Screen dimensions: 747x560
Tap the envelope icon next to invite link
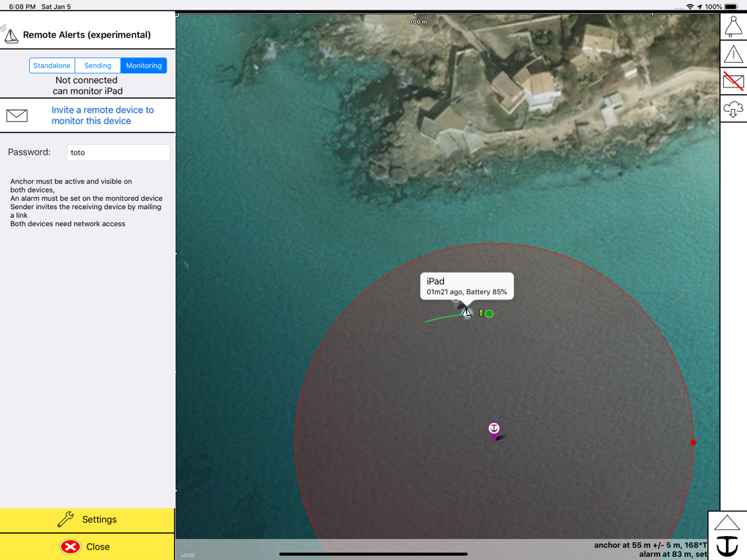[16, 115]
